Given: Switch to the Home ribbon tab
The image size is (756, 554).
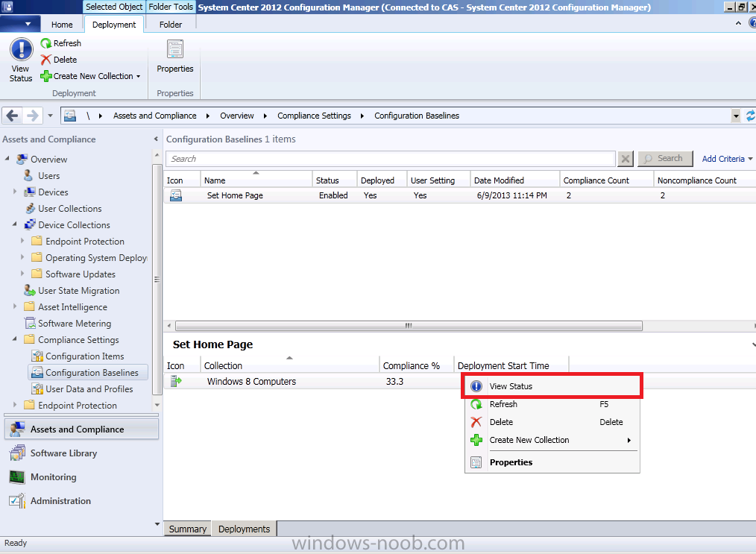Looking at the screenshot, I should coord(62,25).
